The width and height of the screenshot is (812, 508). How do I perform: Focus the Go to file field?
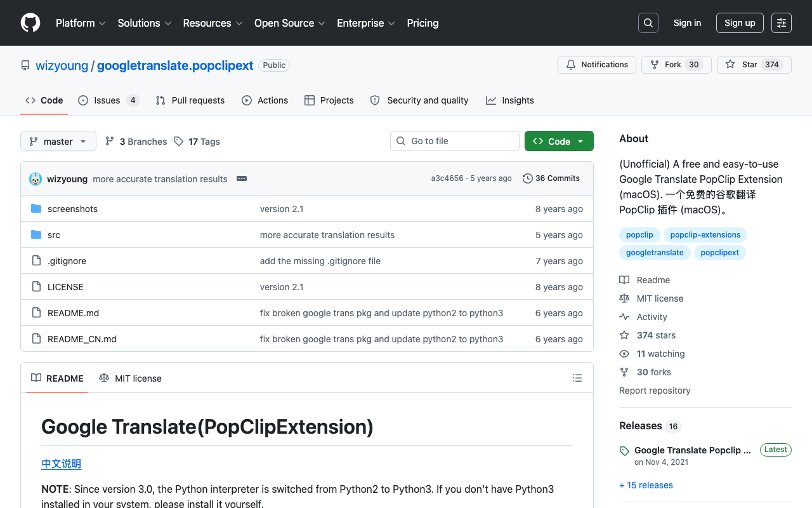455,141
